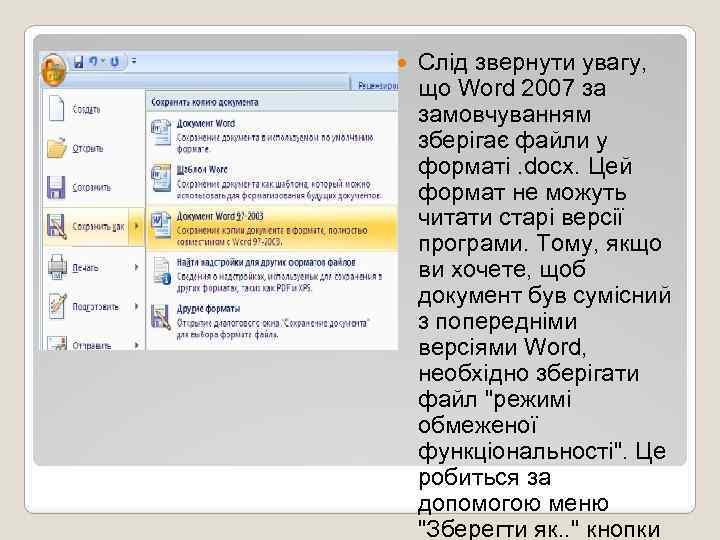
Task: Select Найти надстройки для других форматов файлов
Action: (x=272, y=275)
